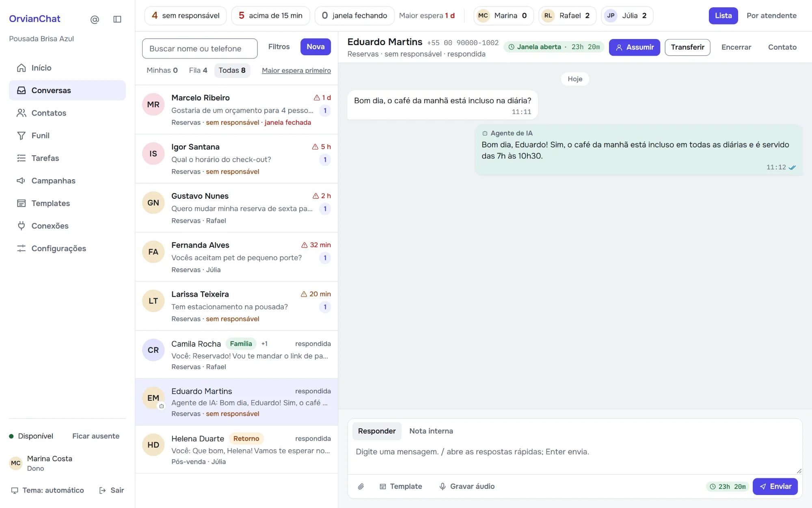This screenshot has width=812, height=508.
Task: Open Configurações settings
Action: coord(67,248)
